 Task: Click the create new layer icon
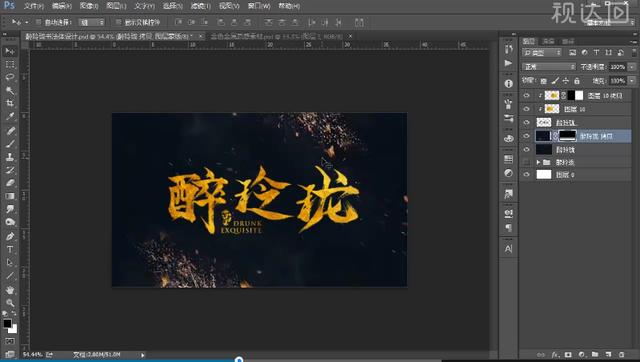click(x=608, y=355)
